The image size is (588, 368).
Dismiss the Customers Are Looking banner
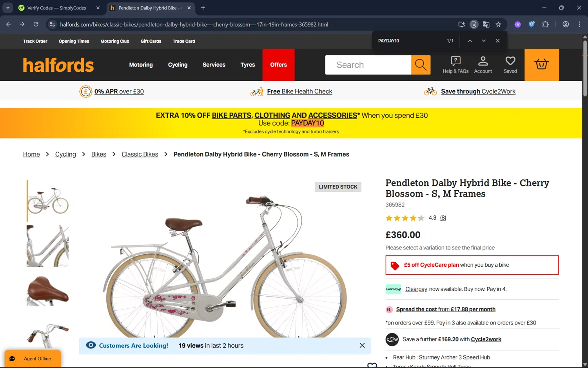pos(362,346)
